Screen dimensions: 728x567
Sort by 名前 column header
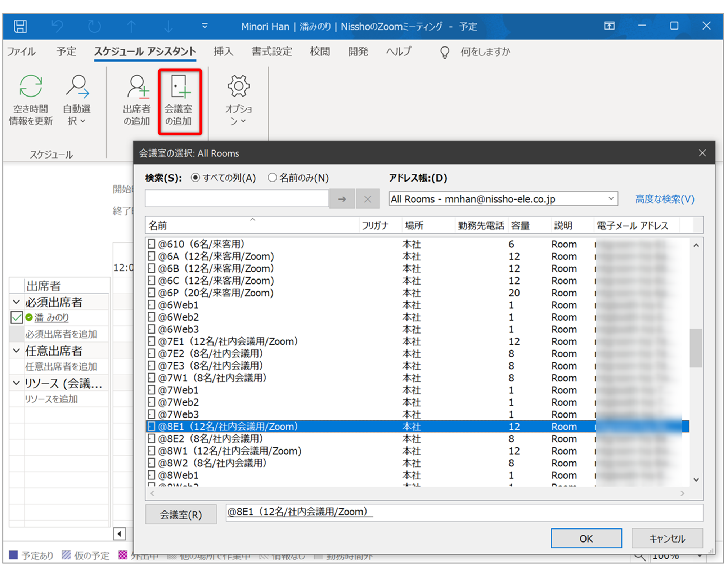coord(252,226)
